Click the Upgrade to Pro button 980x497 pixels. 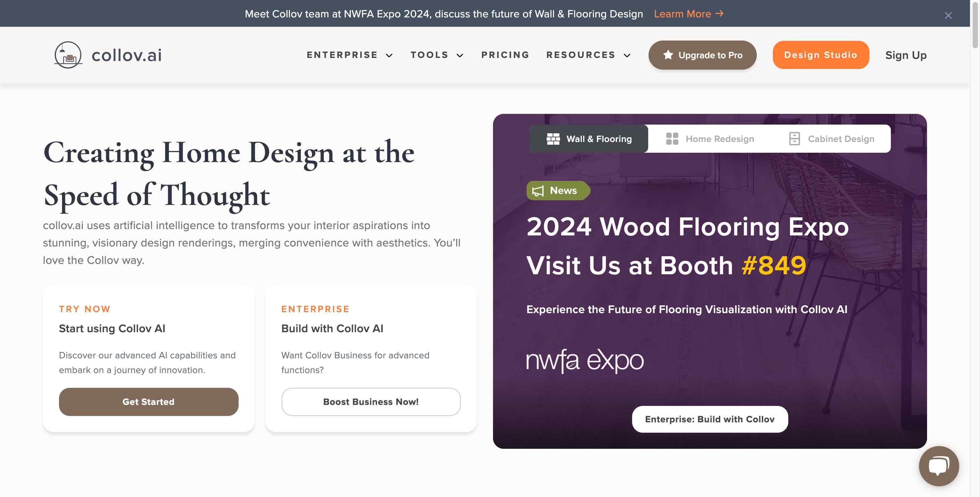tap(702, 55)
